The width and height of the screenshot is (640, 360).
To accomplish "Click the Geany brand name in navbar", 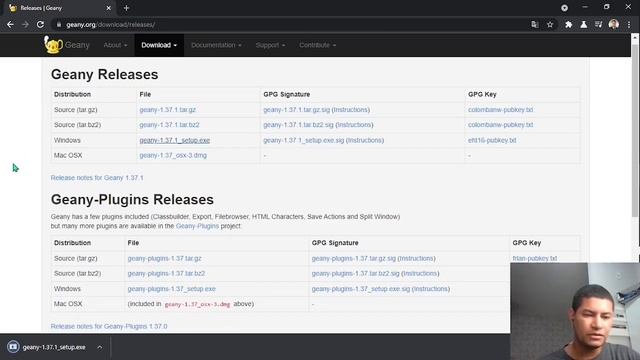I will pos(77,45).
